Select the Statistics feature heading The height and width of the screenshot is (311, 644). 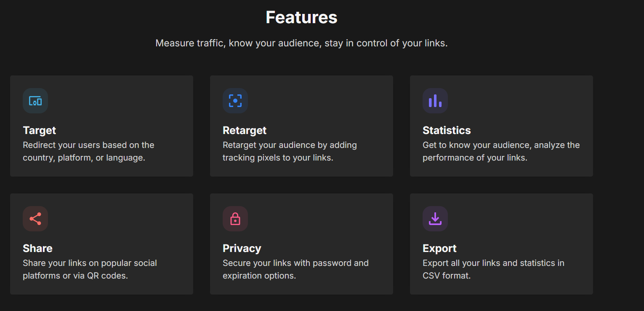click(447, 130)
